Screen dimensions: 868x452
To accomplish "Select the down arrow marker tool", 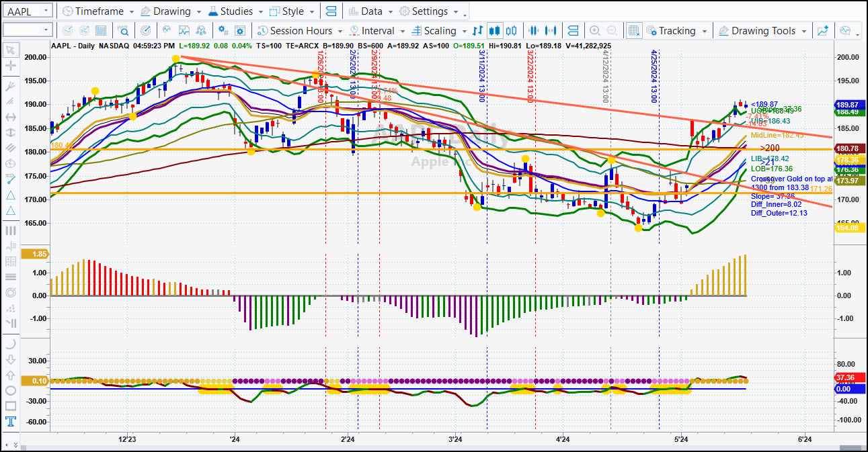I will (x=10, y=359).
